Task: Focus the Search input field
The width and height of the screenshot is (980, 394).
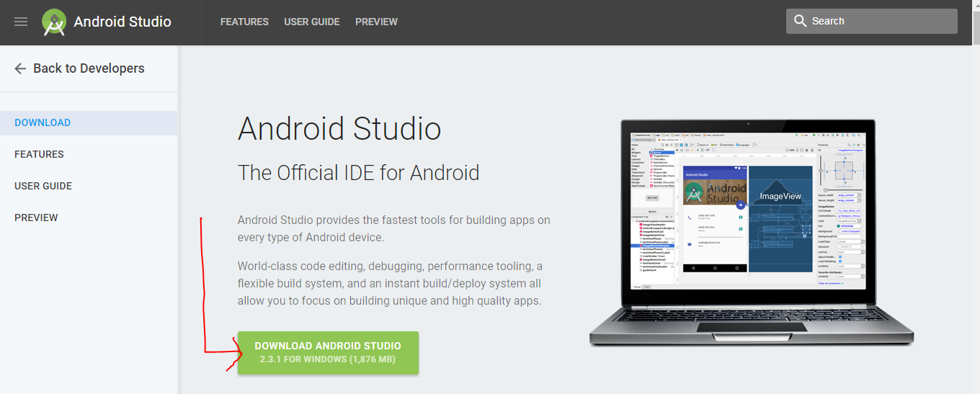Action: pyautogui.click(x=872, y=21)
